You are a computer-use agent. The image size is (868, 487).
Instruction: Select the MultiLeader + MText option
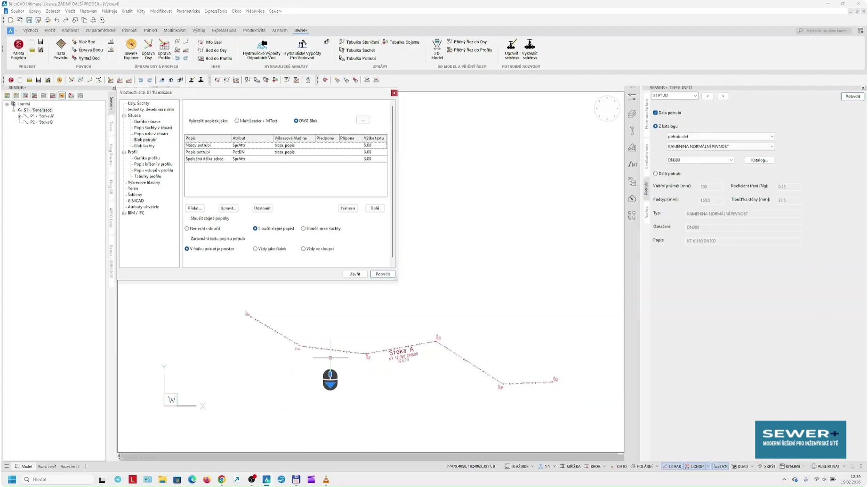click(237, 121)
